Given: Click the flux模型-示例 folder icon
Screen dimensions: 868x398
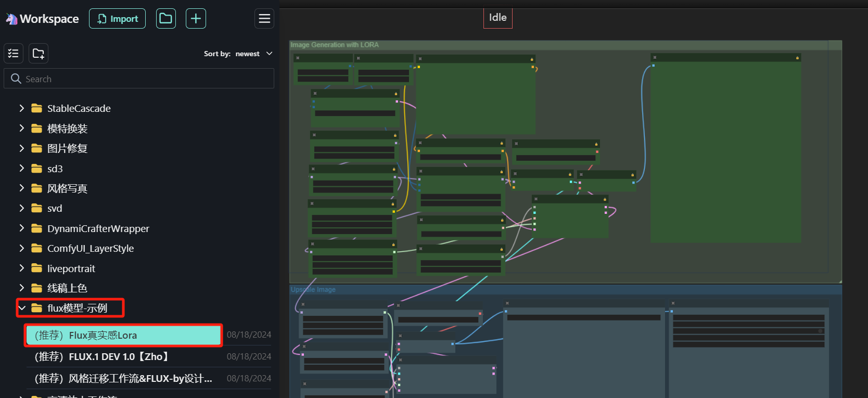Looking at the screenshot, I should (36, 308).
